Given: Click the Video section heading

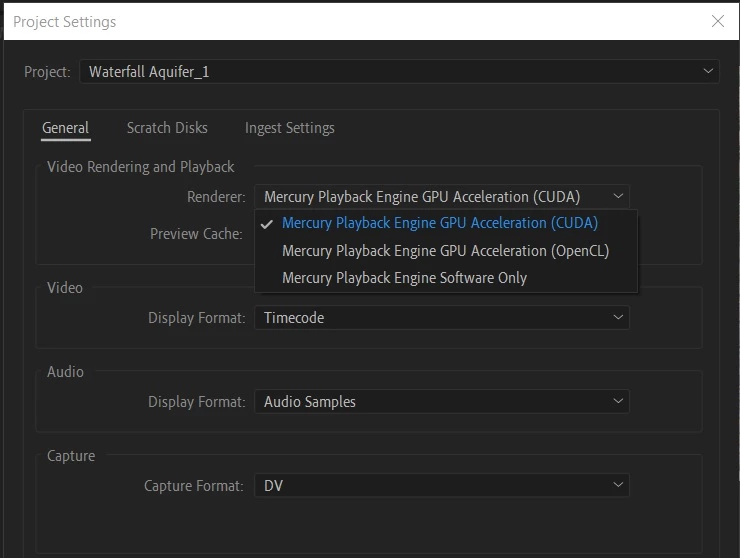Looking at the screenshot, I should pyautogui.click(x=65, y=288).
